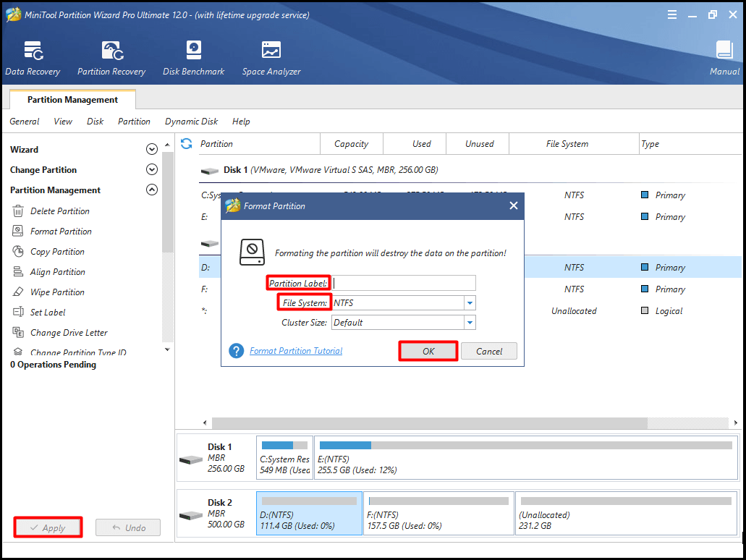Open the Format Partition Tutorial link
Viewport: 746px width, 560px height.
[x=296, y=351]
